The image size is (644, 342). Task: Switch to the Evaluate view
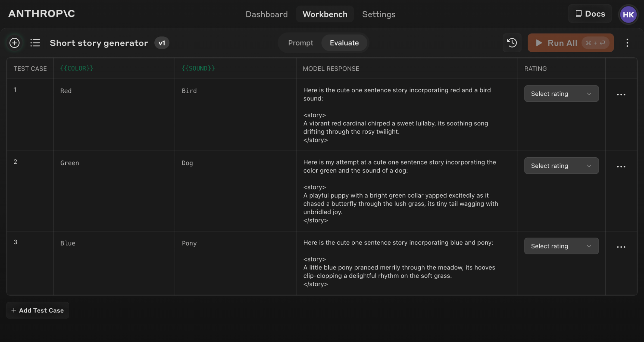[344, 43]
